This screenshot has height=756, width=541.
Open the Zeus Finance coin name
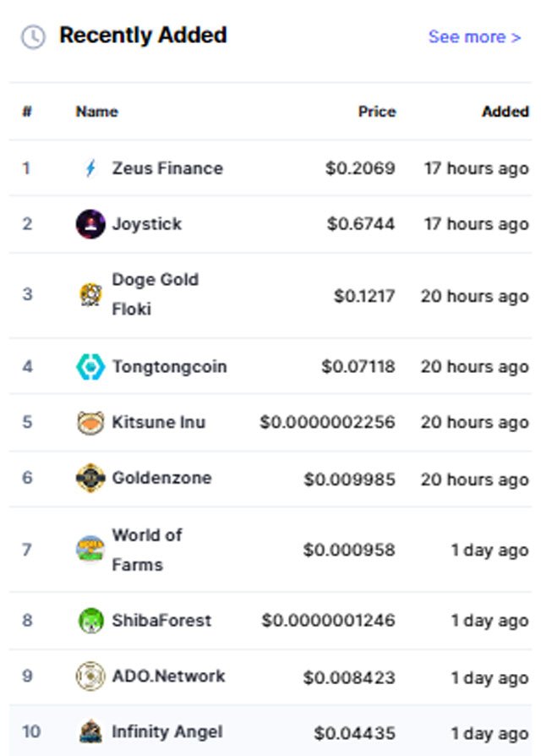(x=167, y=168)
